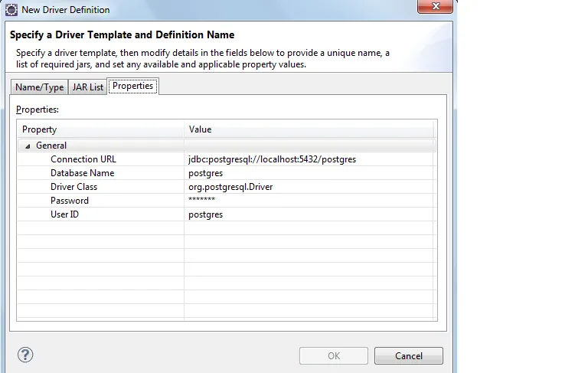Select the Driver Class property label

73,187
